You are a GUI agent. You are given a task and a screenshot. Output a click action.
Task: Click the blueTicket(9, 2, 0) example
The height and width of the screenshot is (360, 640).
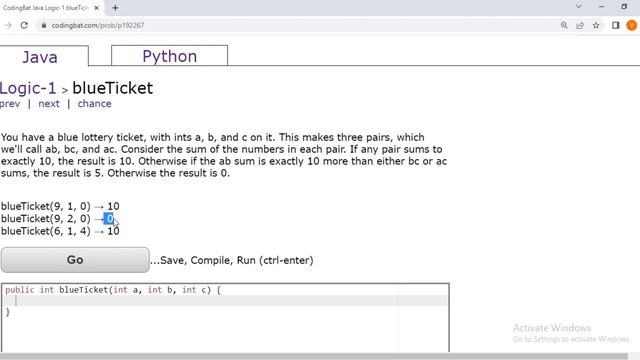tap(58, 219)
